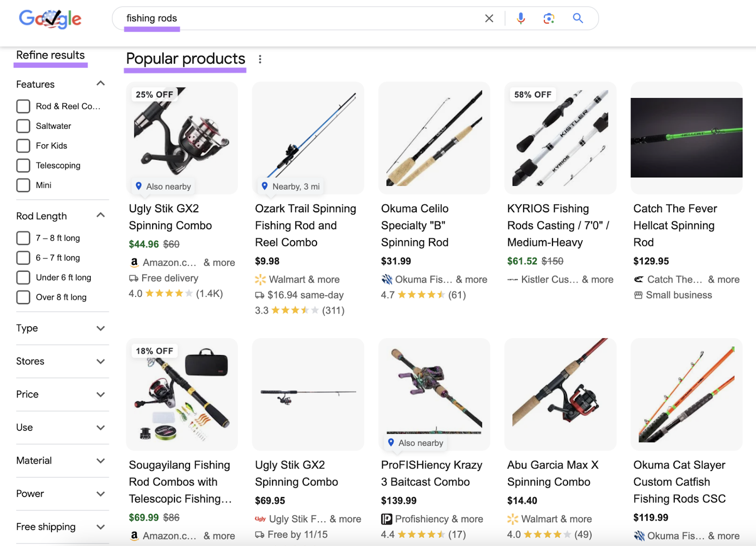This screenshot has height=546, width=756.
Task: Expand the Stores filter section
Action: click(101, 361)
